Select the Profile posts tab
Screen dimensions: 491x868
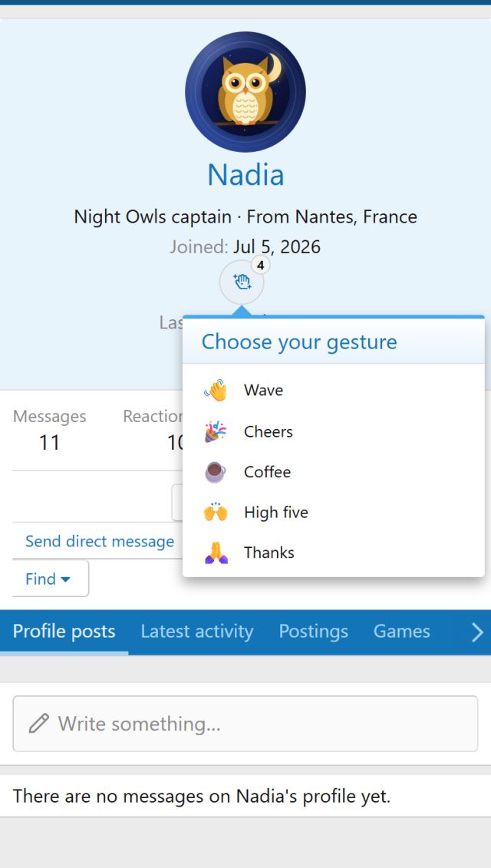tap(64, 632)
